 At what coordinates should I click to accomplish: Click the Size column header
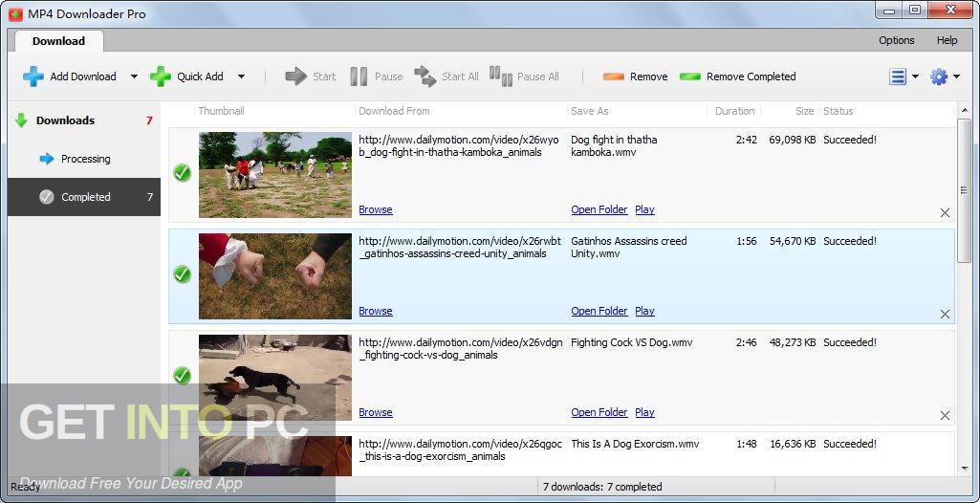[x=804, y=111]
